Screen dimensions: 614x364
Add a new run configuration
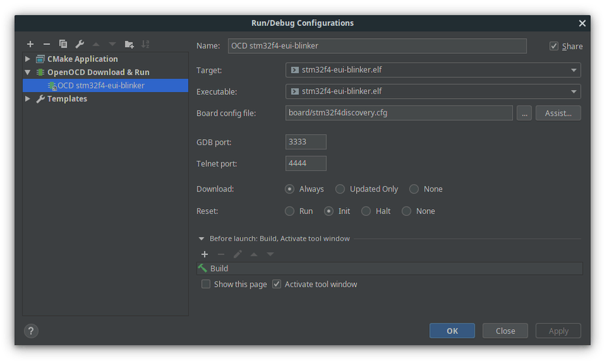coord(30,44)
